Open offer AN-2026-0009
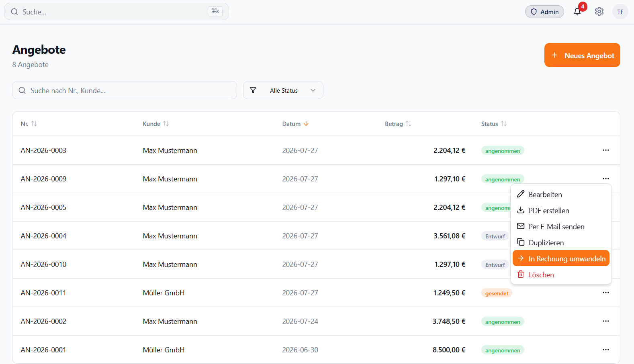 pos(43,179)
